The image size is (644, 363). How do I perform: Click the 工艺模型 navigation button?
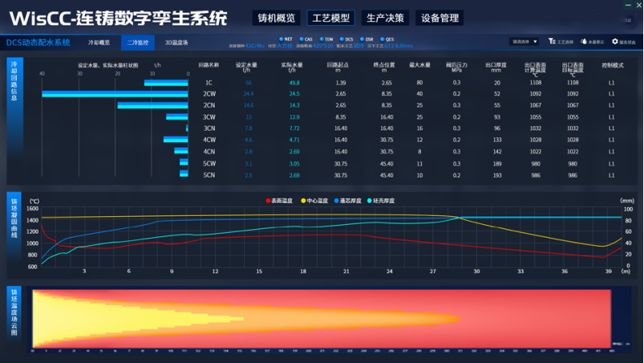[x=330, y=18]
